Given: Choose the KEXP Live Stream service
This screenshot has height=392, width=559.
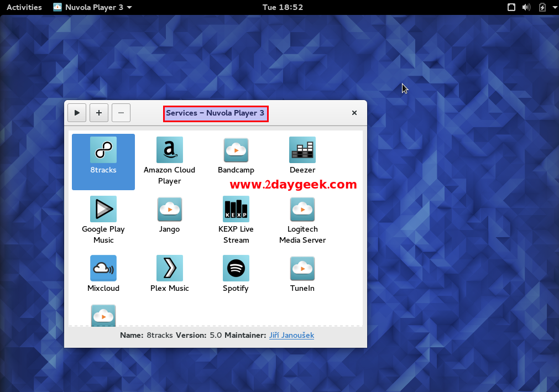Looking at the screenshot, I should pos(236,210).
